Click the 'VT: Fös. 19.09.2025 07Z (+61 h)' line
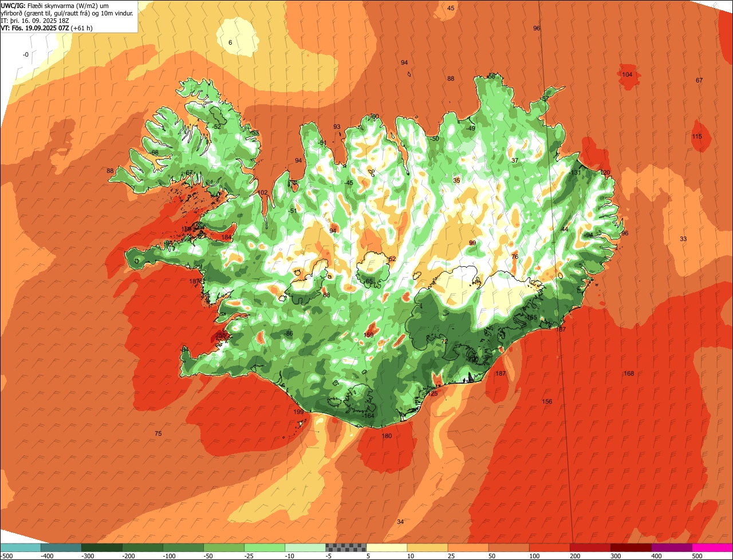733x560 pixels. click(x=47, y=27)
